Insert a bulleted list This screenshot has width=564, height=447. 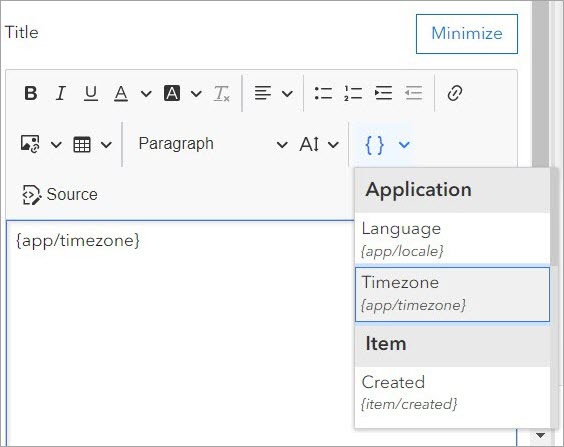click(x=323, y=93)
